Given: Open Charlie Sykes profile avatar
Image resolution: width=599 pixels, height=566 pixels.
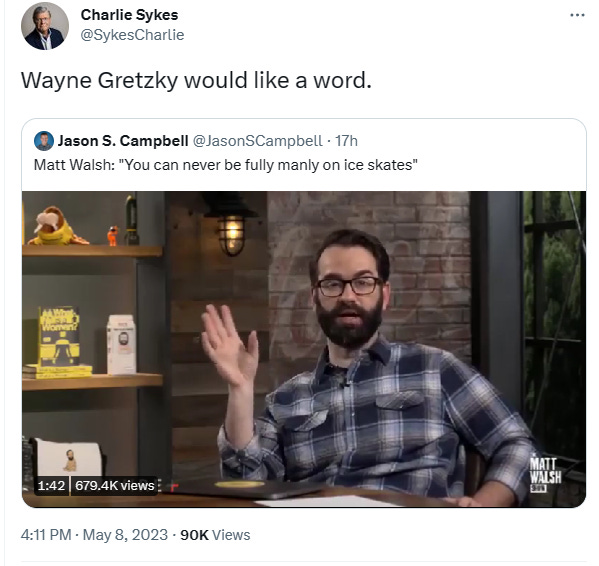Looking at the screenshot, I should coord(45,26).
